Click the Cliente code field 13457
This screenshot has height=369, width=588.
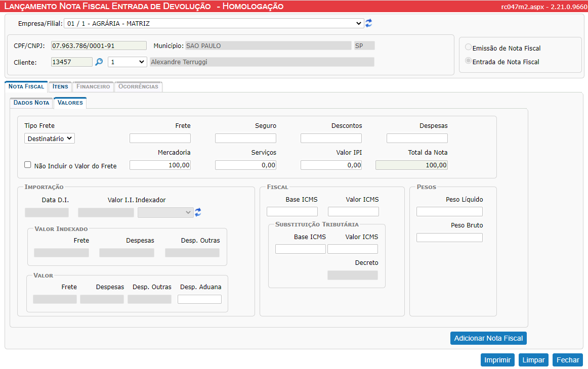[x=72, y=62]
